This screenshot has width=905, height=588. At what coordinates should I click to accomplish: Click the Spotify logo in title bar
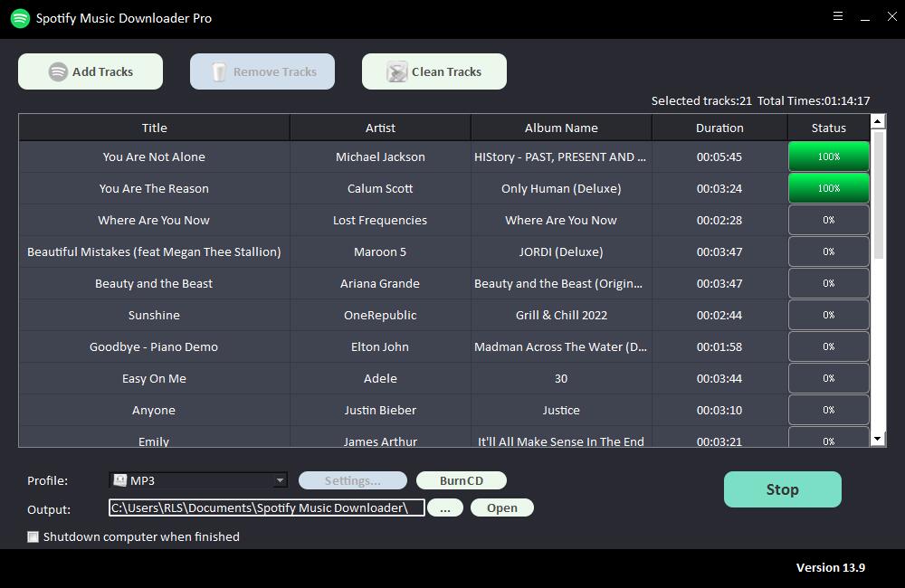point(20,18)
